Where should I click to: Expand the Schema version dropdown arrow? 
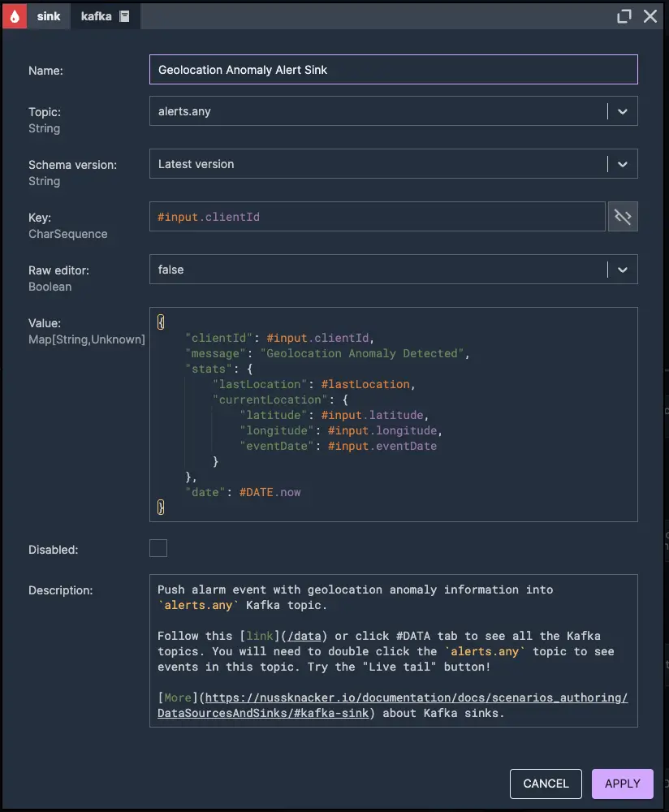623,164
